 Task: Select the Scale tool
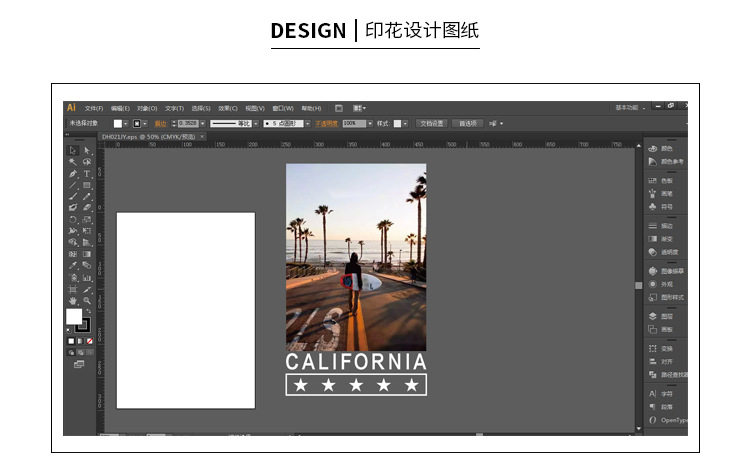(x=87, y=220)
